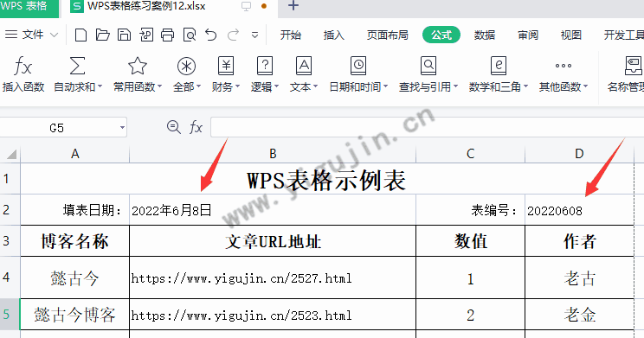Expand the 日期和时间 dropdown arrow
Screen dimensions: 644x338
click(385, 86)
